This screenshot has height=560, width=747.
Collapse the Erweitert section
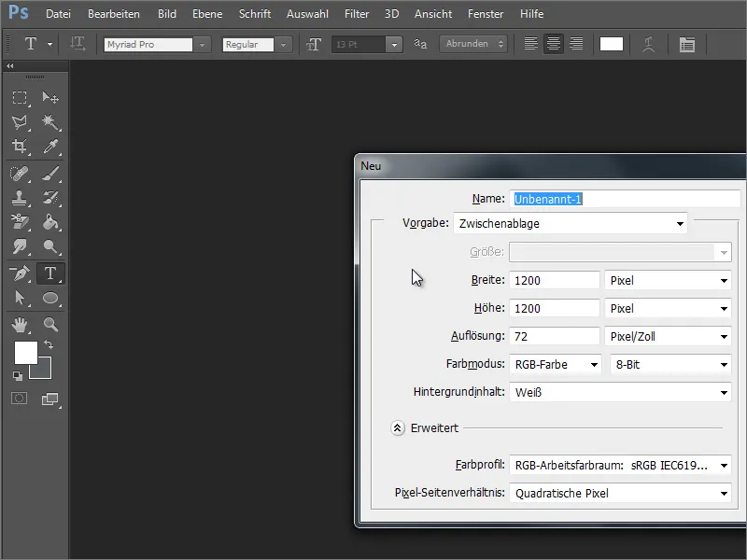398,428
